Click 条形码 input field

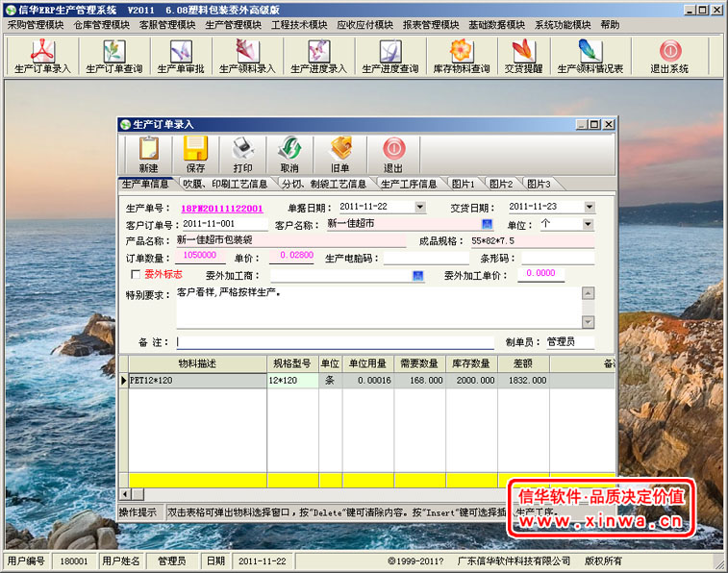click(x=558, y=259)
